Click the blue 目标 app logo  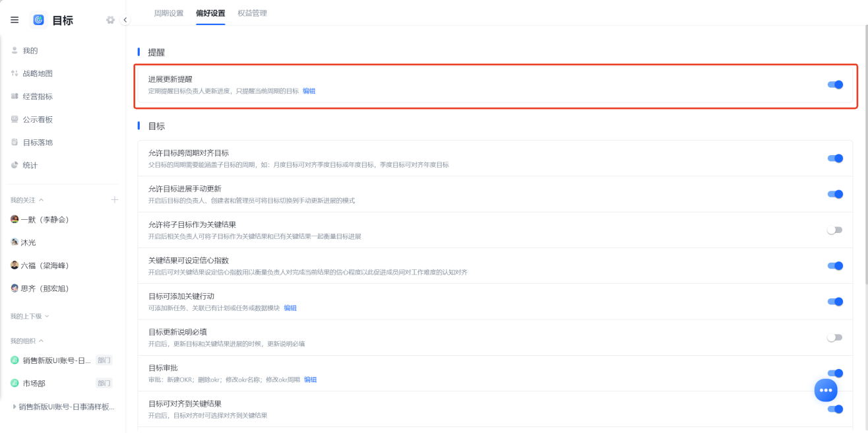point(38,20)
